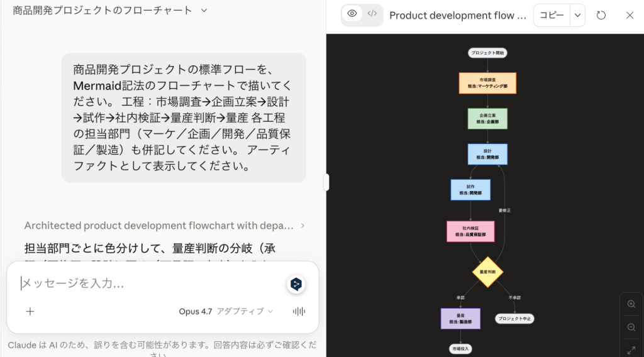Select the プロジェクト中止 node

click(x=514, y=319)
